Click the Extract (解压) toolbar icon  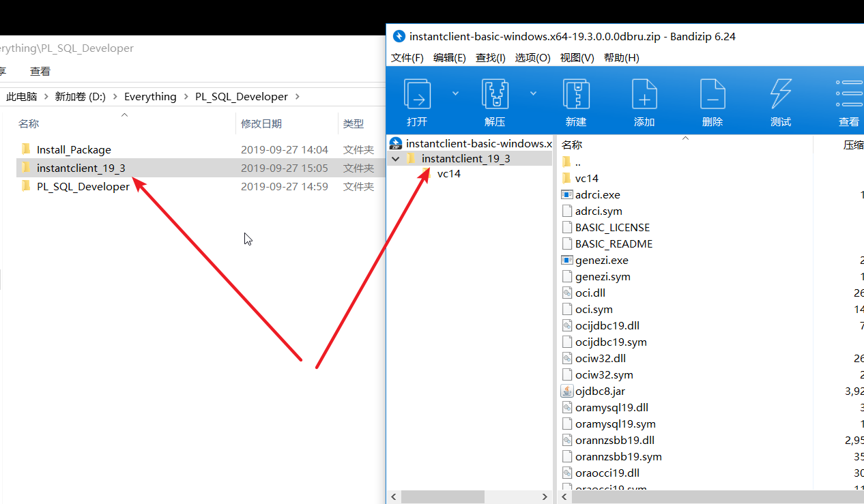495,94
